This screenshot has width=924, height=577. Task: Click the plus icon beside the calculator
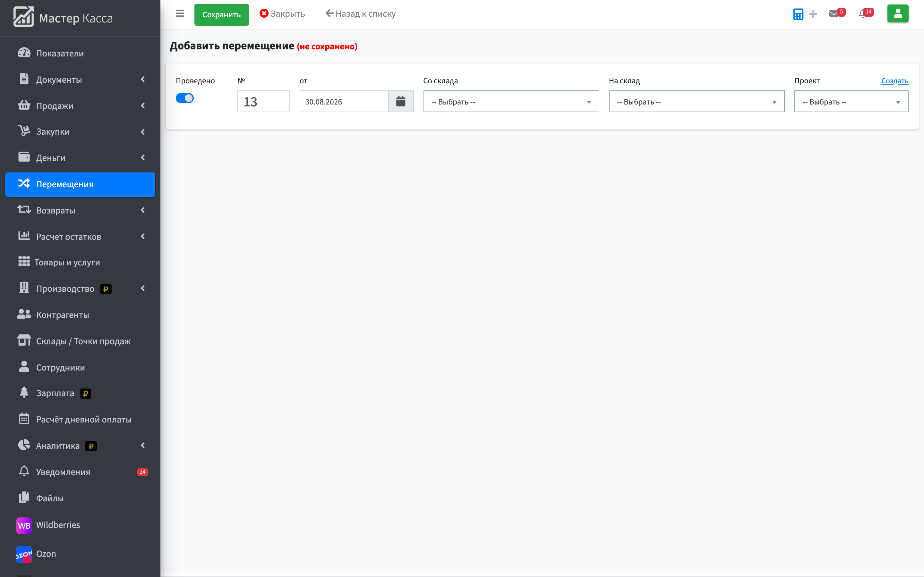pyautogui.click(x=813, y=14)
